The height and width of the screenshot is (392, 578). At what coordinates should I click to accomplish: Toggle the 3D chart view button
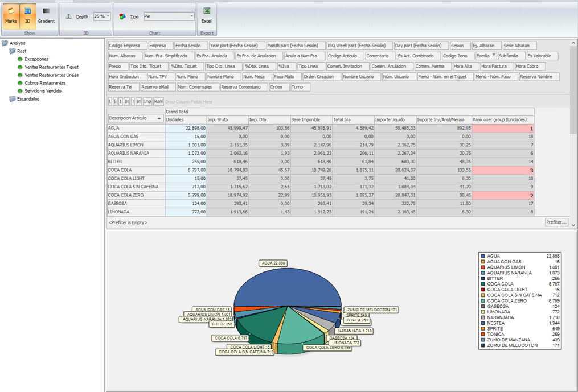(28, 15)
